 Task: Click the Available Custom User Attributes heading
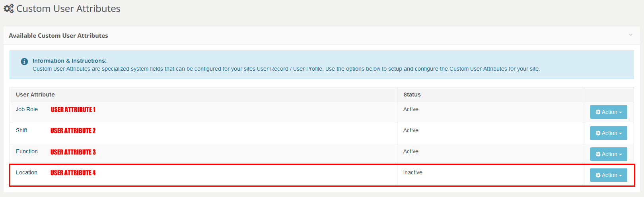(58, 35)
